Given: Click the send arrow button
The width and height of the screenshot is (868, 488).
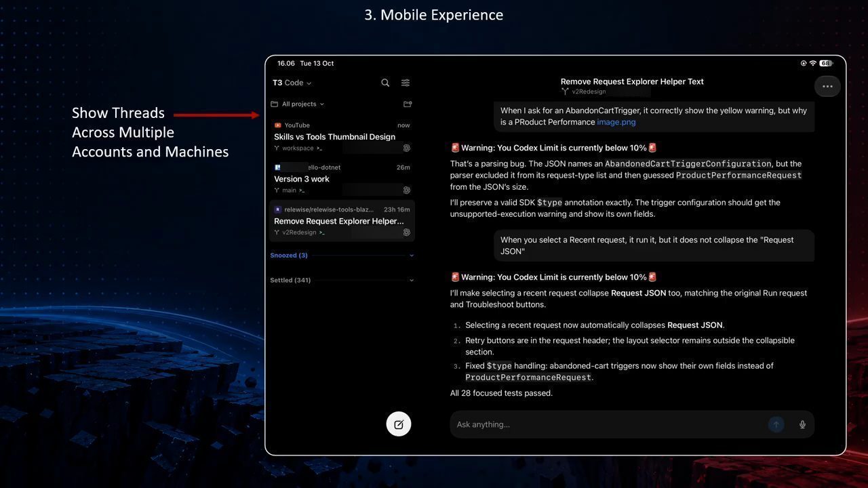Looking at the screenshot, I should coord(776,424).
